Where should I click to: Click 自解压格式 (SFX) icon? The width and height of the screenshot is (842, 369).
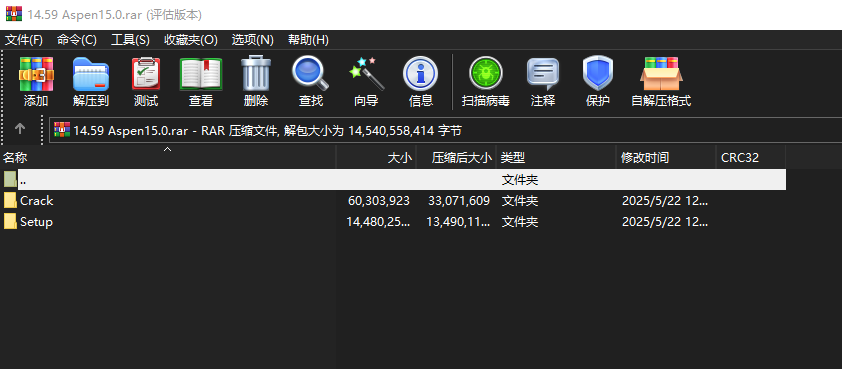click(x=661, y=74)
